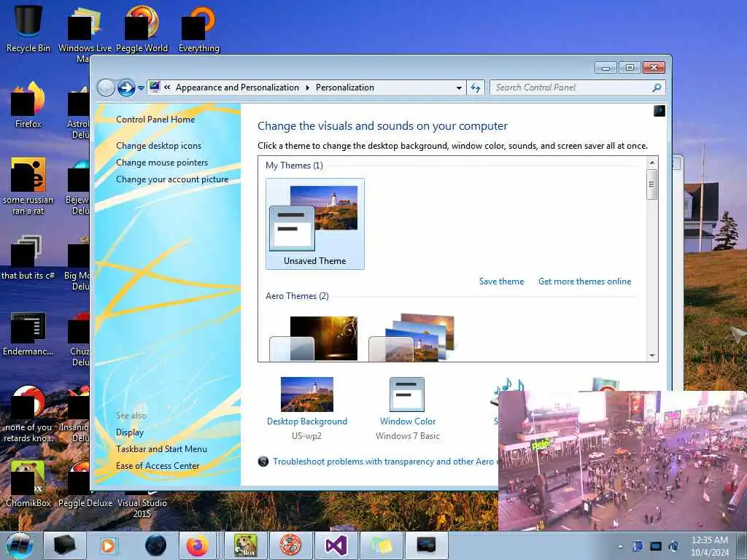
Task: Click Save theme link
Action: click(x=501, y=281)
